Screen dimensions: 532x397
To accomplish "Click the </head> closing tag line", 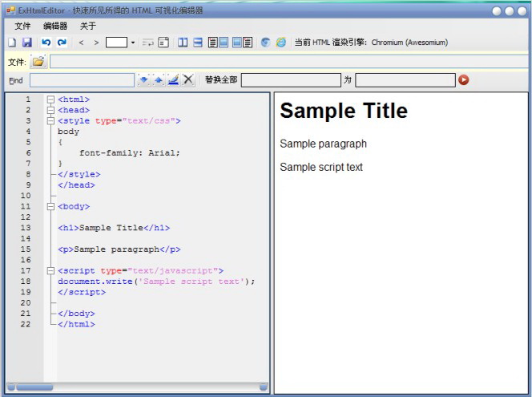I will click(x=76, y=185).
